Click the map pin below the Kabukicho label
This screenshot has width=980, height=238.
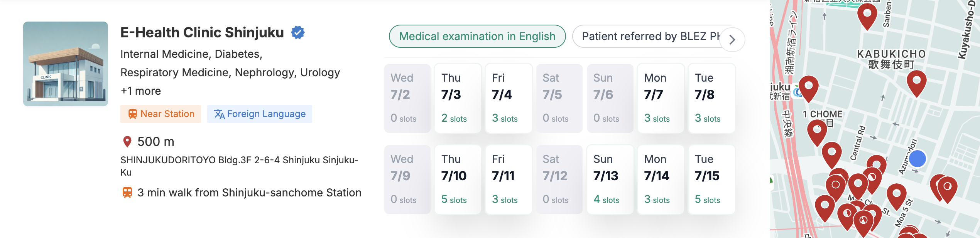pos(916,82)
